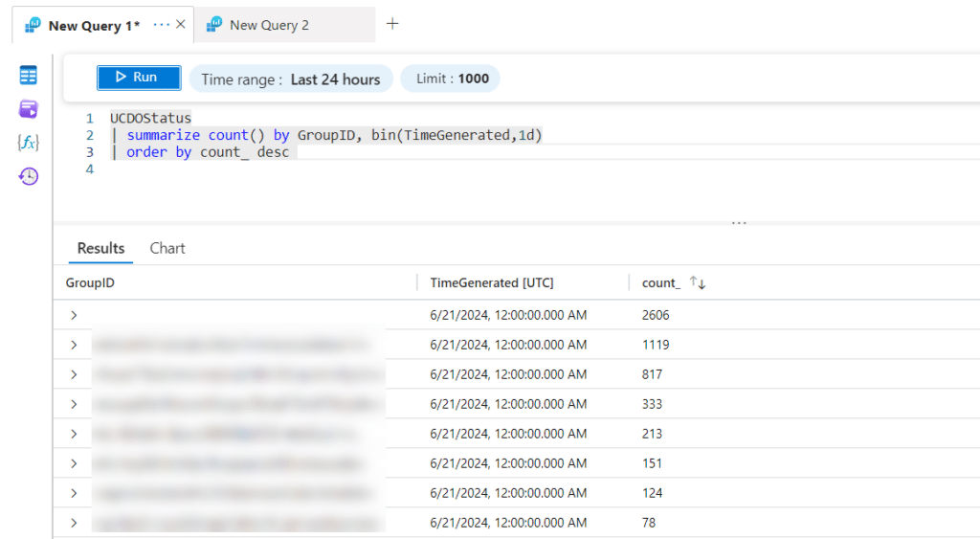Click the results pane ellipsis handle
The width and height of the screenshot is (980, 539).
739,223
